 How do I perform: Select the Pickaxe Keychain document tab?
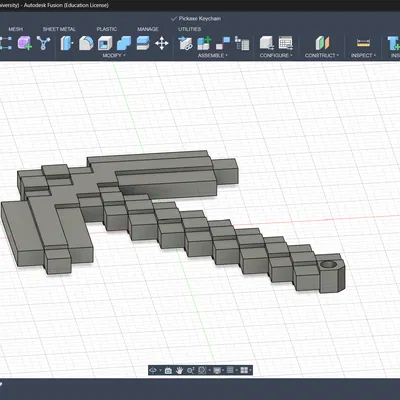click(196, 19)
